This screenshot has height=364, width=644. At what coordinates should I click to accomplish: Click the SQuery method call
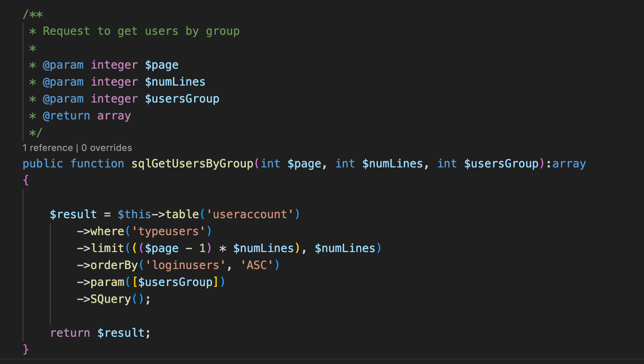tap(110, 299)
